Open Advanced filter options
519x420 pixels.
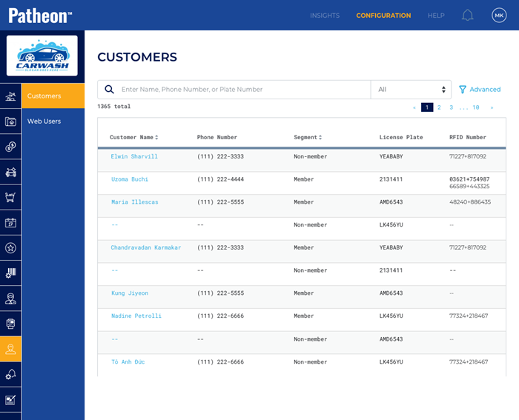[480, 90]
